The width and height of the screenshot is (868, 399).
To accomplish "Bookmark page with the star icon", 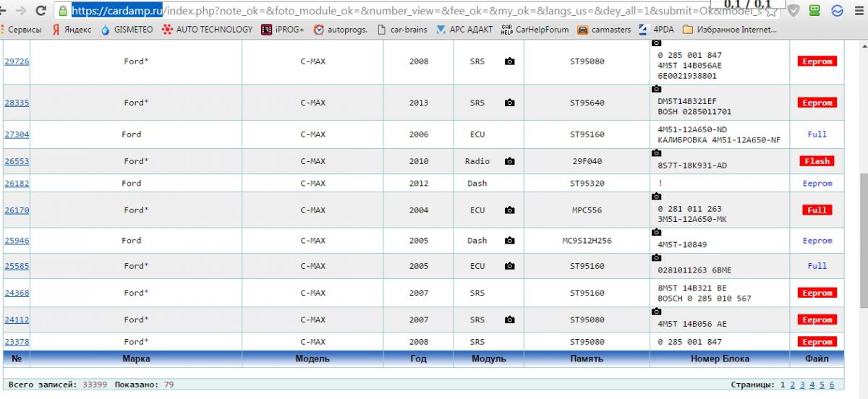I will coord(772,12).
